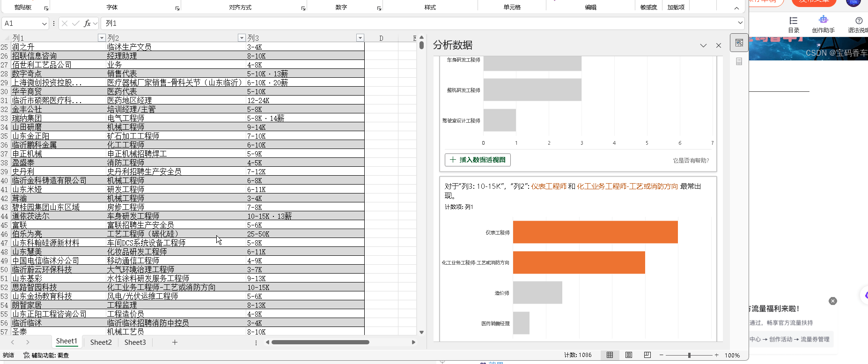Click the second side pane icon below Analyze Data
The width and height of the screenshot is (868, 364).
coord(739,61)
